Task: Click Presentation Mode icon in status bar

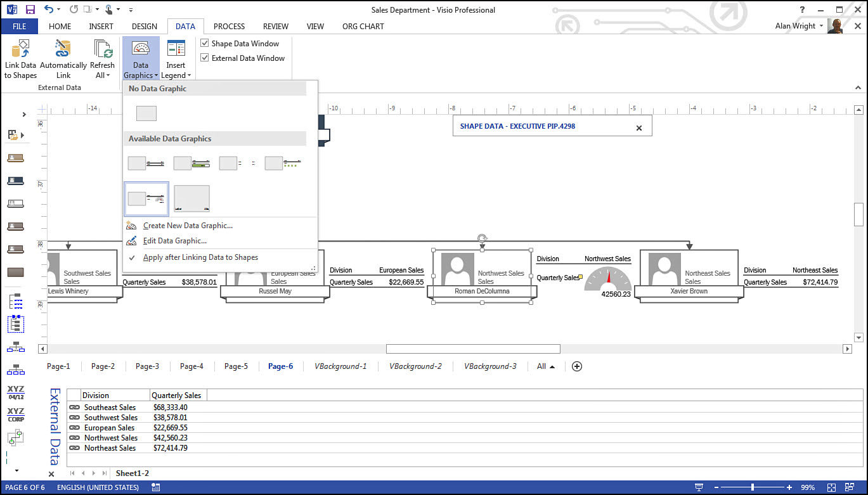Action: 699,487
